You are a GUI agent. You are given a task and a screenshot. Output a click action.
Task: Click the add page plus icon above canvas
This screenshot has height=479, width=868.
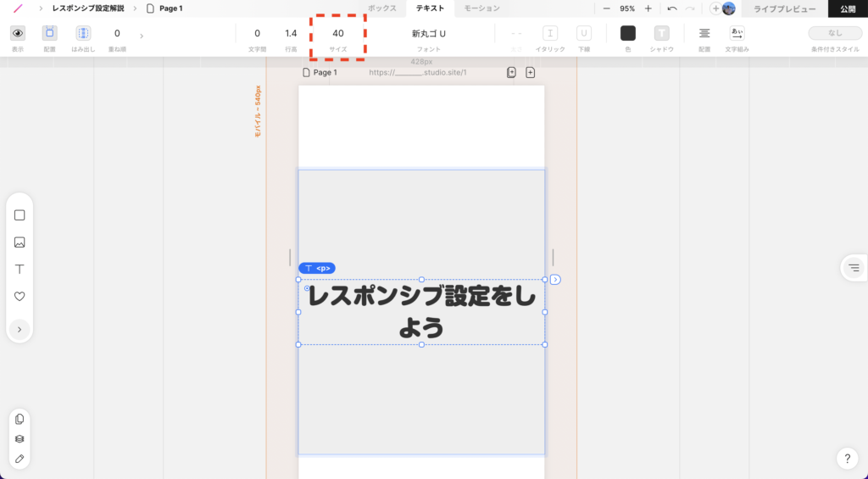tap(531, 73)
